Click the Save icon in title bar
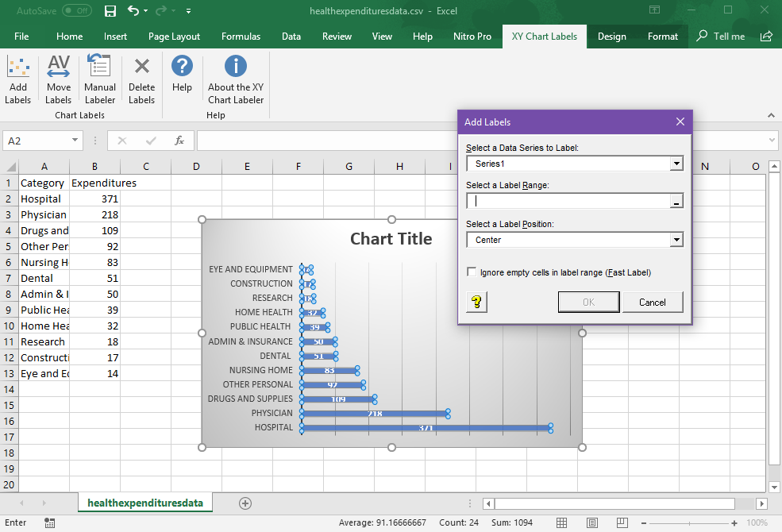The image size is (782, 532). tap(110, 11)
